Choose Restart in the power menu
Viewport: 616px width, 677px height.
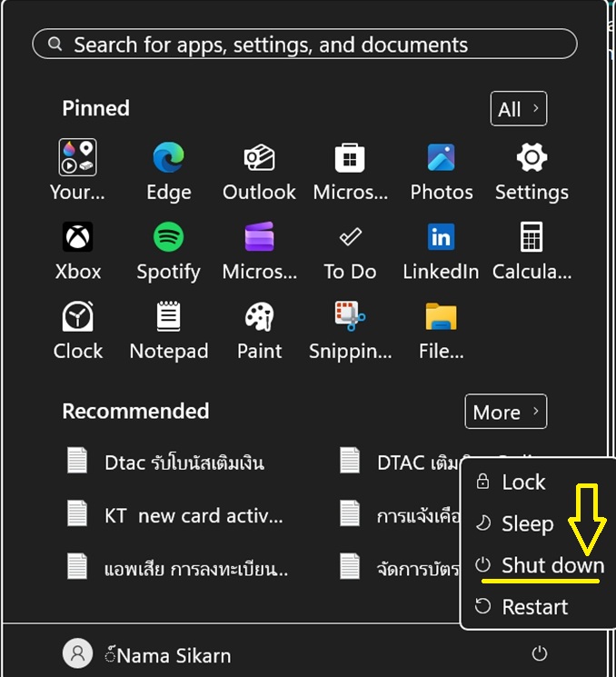pos(522,607)
